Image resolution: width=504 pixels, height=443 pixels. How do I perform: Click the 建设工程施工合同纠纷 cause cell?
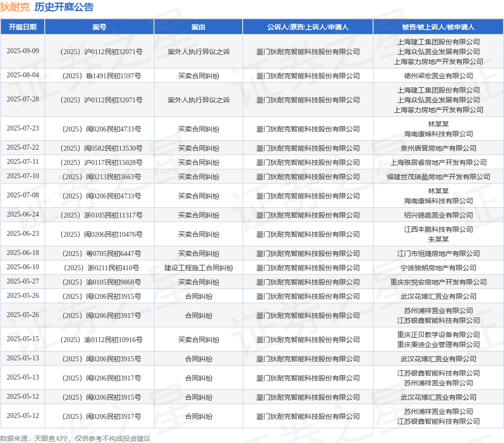point(199,268)
